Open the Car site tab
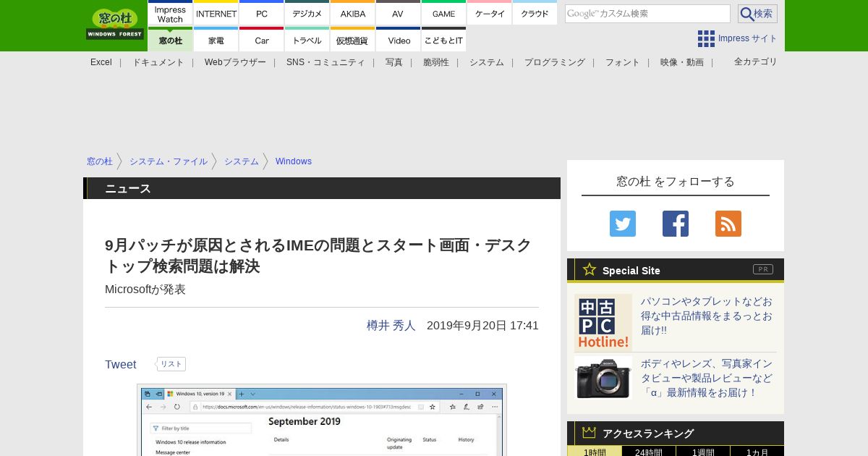The image size is (868, 456). point(262,40)
